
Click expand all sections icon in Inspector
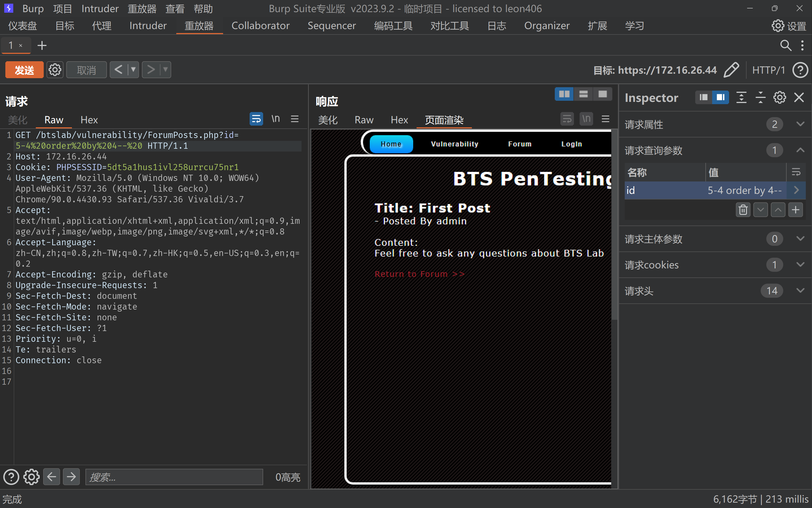[x=741, y=97]
